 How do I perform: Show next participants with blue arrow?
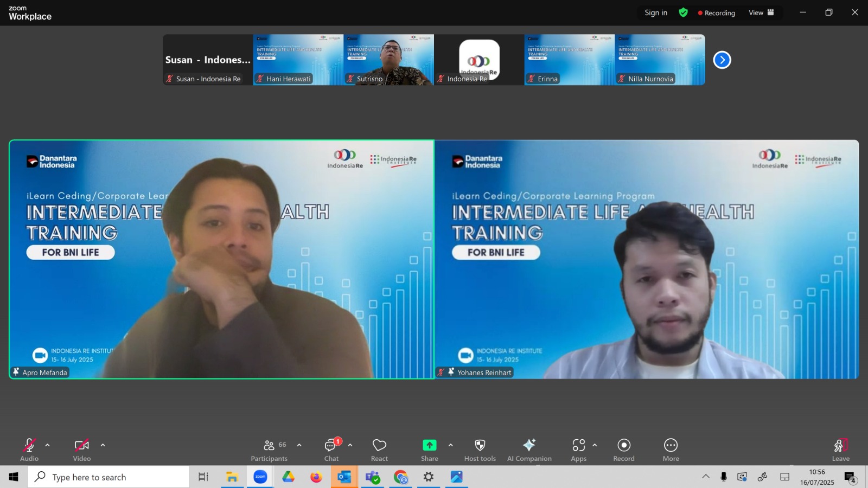click(x=722, y=60)
